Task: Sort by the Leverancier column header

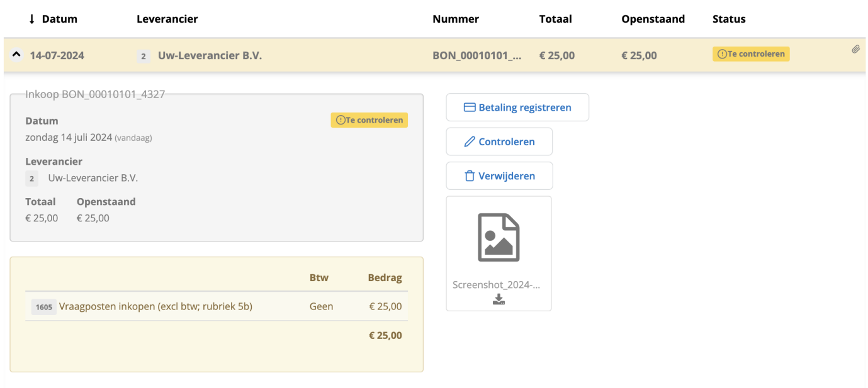Action: tap(167, 19)
